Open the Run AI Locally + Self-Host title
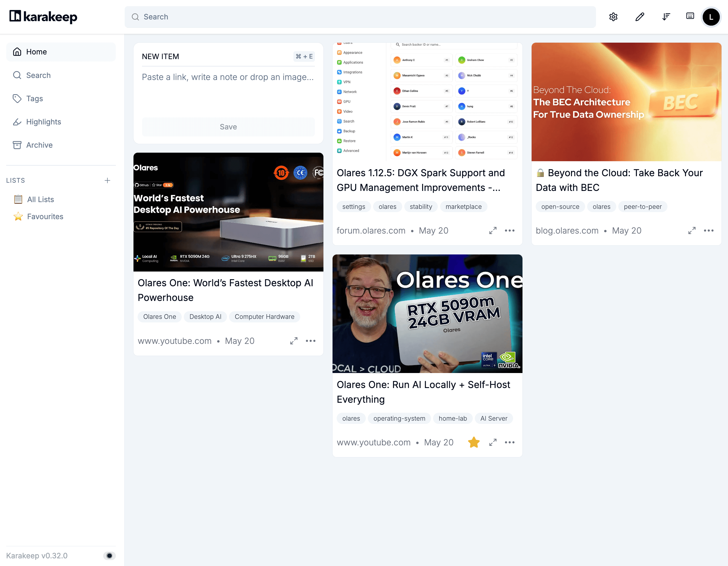Screen dimensions: 728x566 pos(423,392)
